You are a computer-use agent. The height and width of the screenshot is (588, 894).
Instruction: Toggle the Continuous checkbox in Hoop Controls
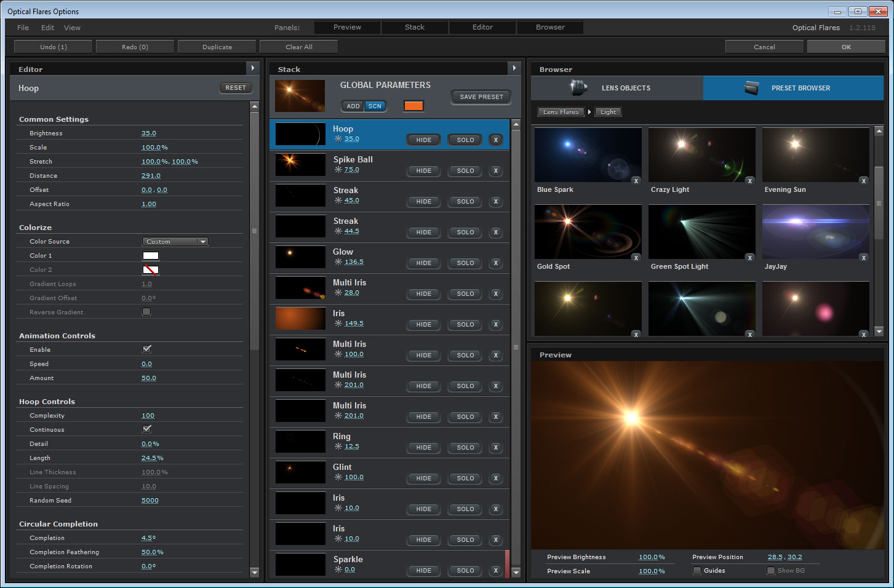tap(146, 429)
